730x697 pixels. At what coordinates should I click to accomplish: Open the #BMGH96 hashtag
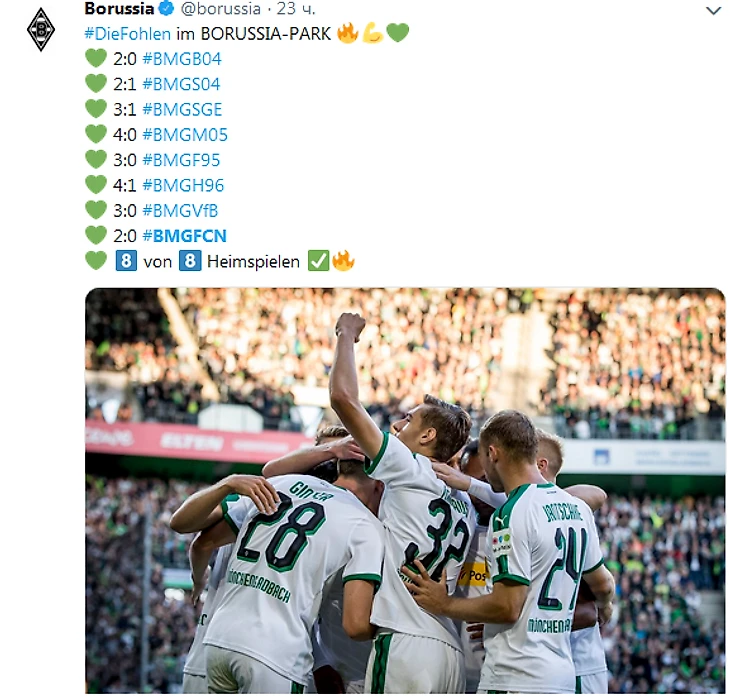tap(183, 185)
